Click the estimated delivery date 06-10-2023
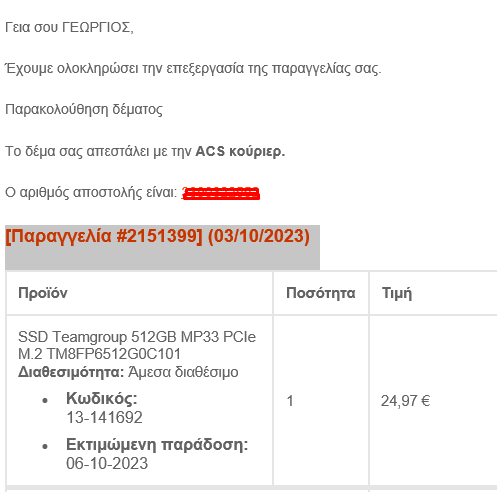 coord(107,463)
